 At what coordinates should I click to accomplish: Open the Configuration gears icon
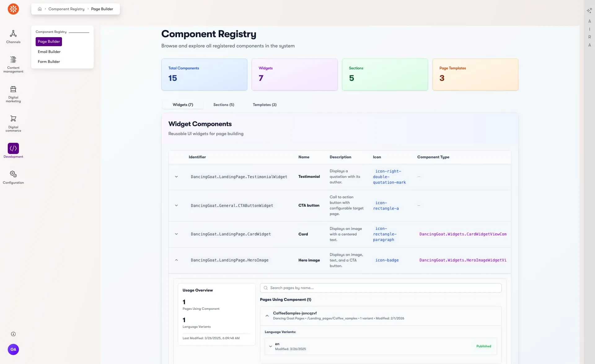coord(13,174)
